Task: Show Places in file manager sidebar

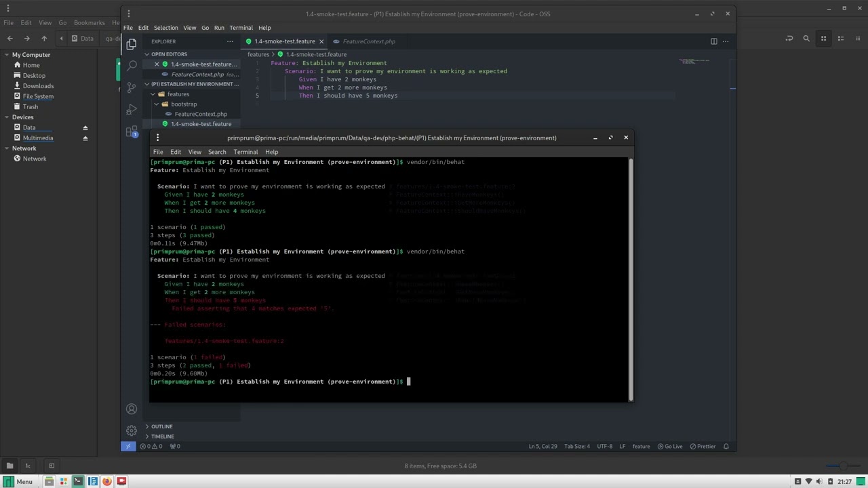Action: click(x=9, y=466)
